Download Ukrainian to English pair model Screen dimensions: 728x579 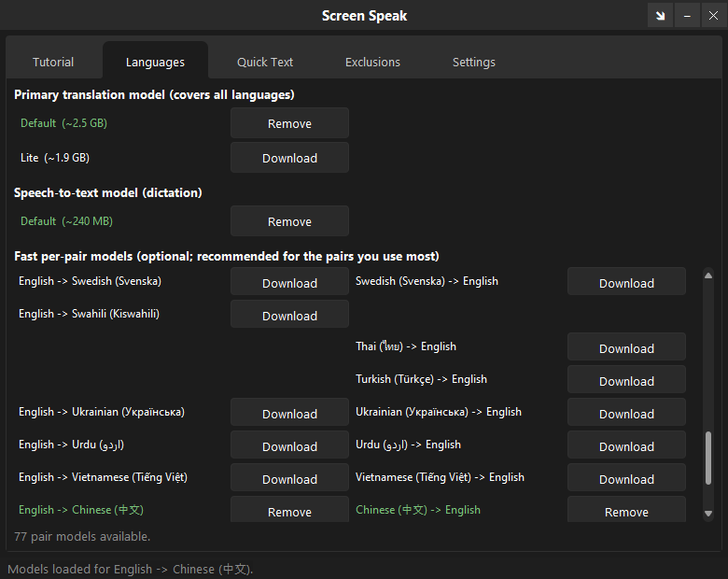coord(626,413)
